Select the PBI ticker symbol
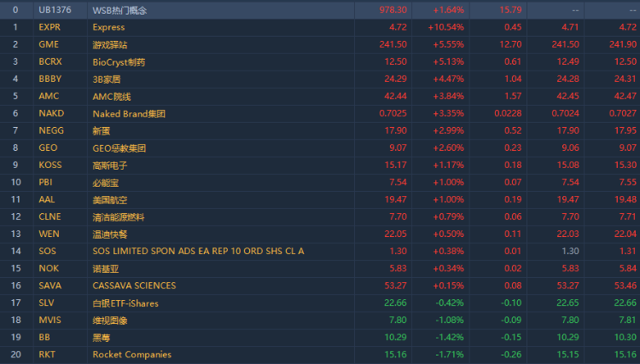The height and width of the screenshot is (364, 640). [x=45, y=182]
